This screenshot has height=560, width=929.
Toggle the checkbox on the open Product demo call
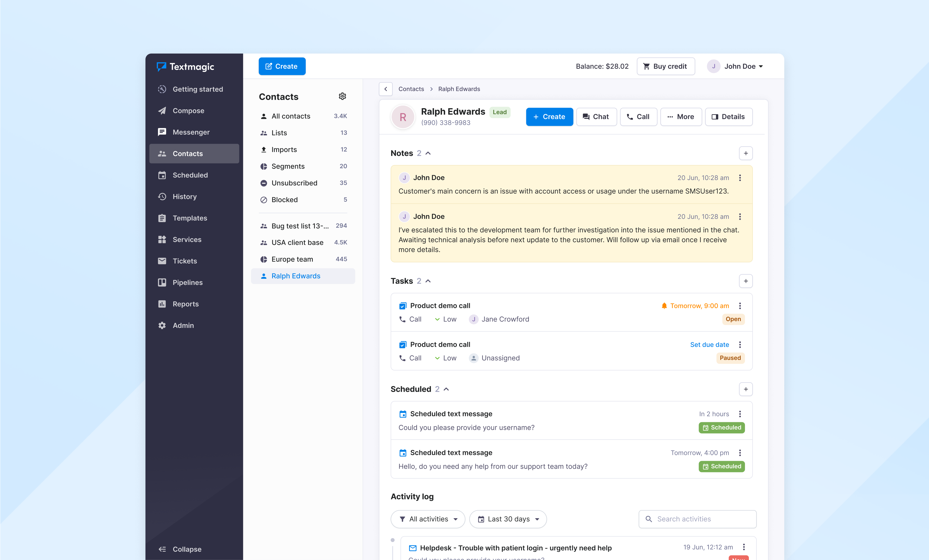pos(403,306)
